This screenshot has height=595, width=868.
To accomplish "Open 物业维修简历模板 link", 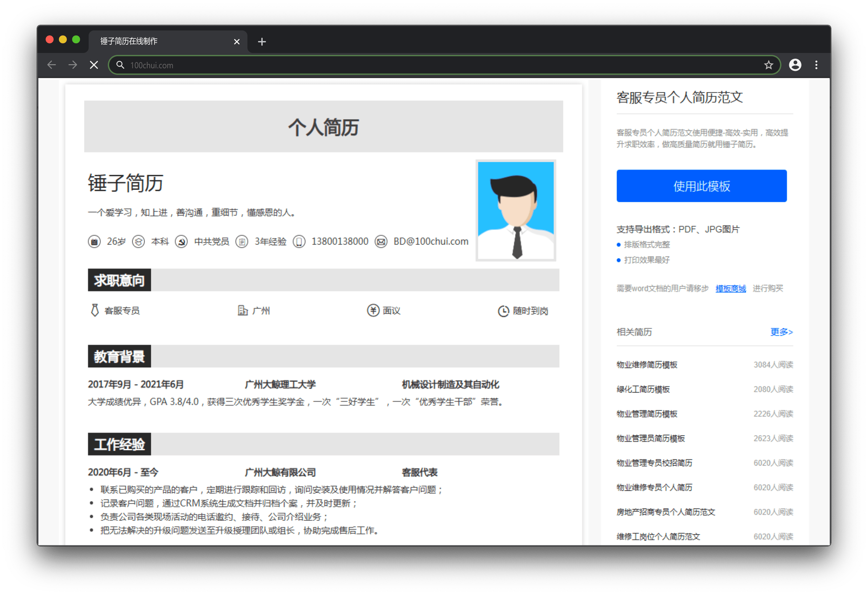I will click(646, 365).
